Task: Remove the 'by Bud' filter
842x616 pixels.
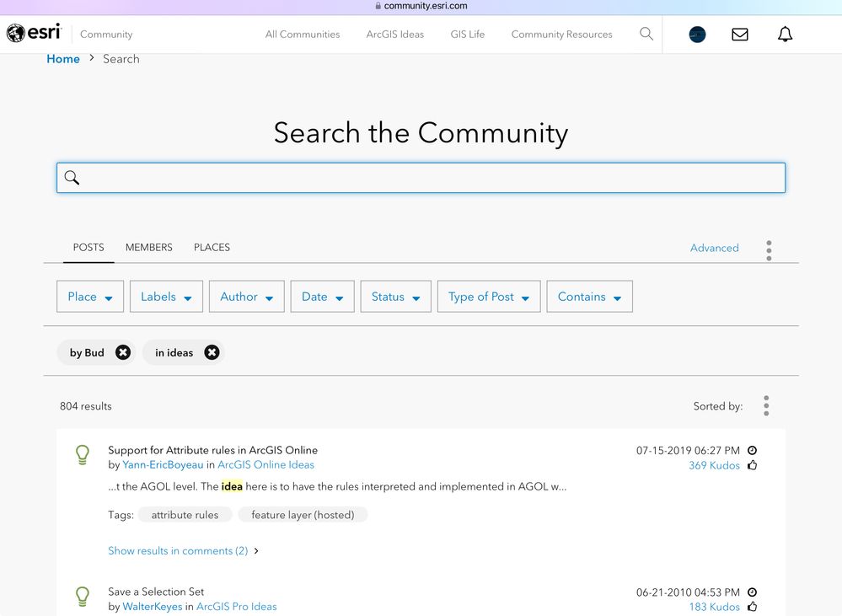Action: [123, 352]
